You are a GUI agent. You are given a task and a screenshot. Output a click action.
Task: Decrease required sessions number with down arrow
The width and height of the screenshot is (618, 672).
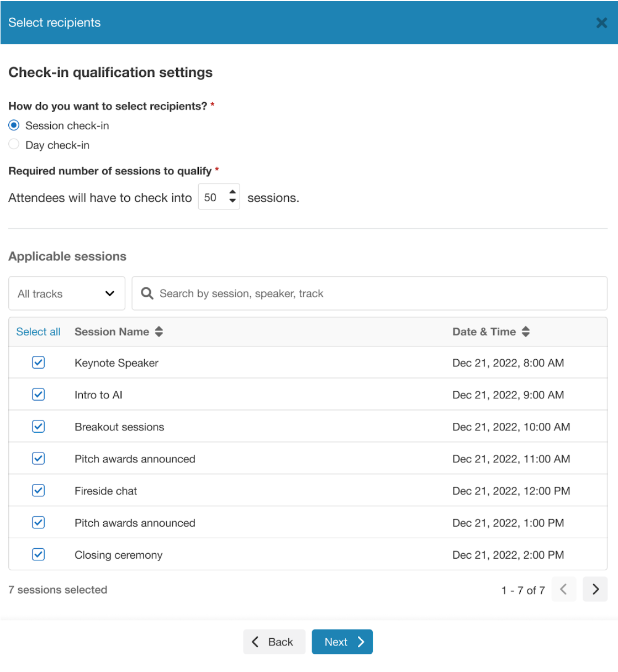(x=233, y=201)
